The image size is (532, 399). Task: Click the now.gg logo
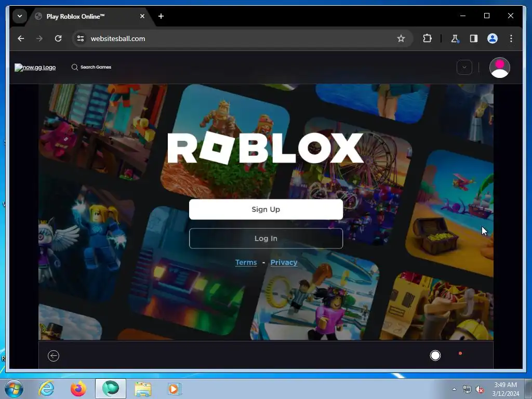[35, 67]
